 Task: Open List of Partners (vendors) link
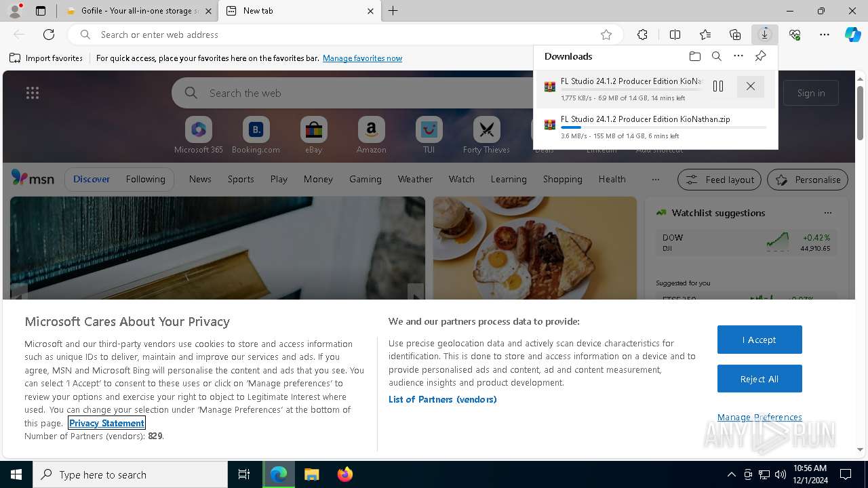click(443, 399)
